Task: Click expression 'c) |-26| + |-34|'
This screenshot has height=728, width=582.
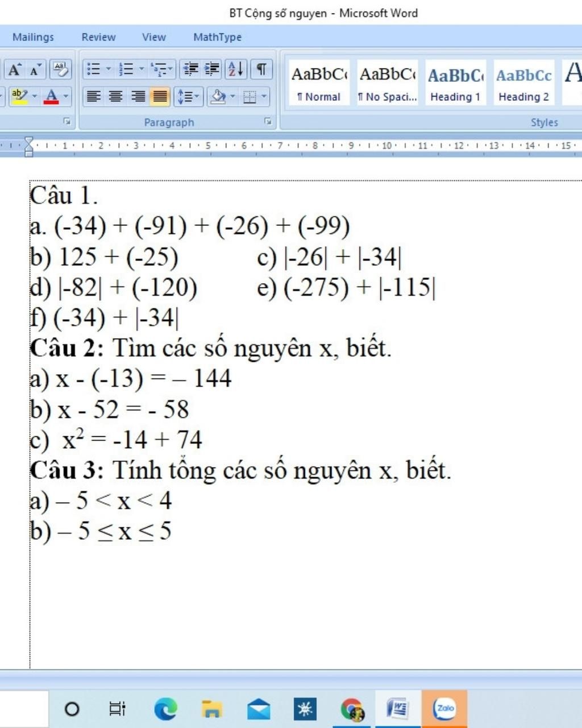Action: pyautogui.click(x=330, y=257)
